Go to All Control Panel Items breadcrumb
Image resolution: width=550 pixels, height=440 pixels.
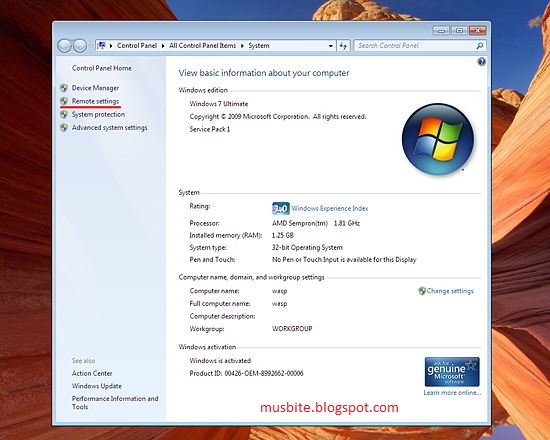click(202, 46)
